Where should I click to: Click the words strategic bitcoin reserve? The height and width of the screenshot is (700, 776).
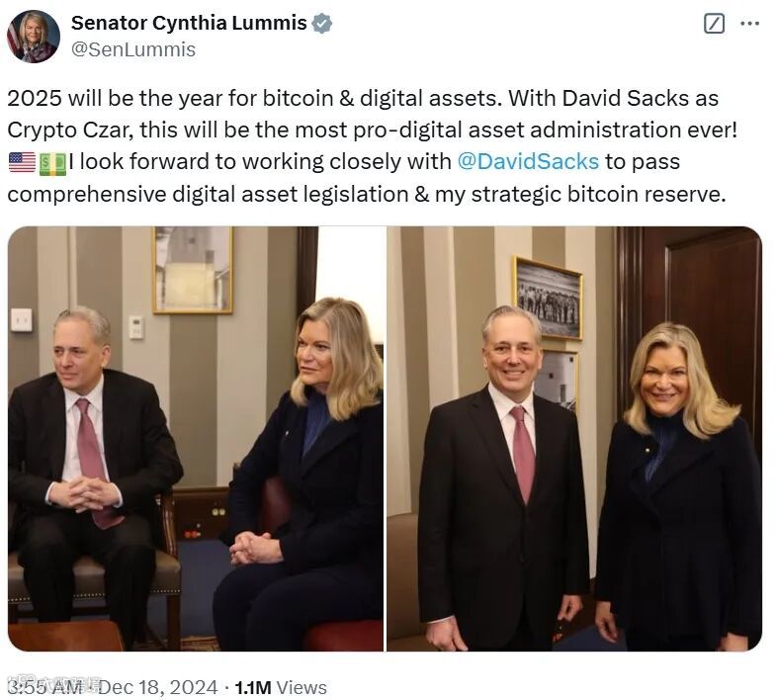598,194
